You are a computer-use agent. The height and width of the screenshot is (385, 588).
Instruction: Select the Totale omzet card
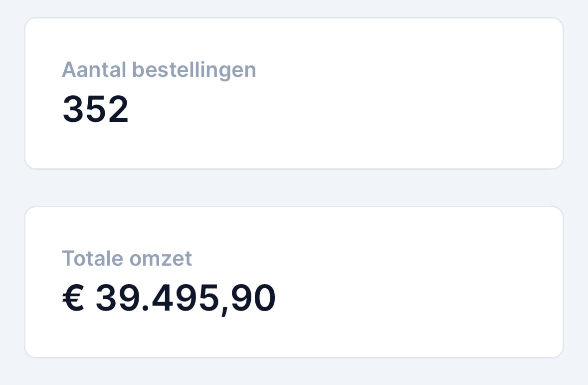coord(294,282)
